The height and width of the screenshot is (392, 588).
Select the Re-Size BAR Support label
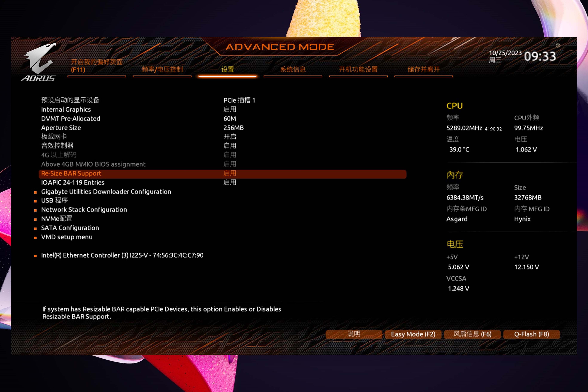(71, 173)
